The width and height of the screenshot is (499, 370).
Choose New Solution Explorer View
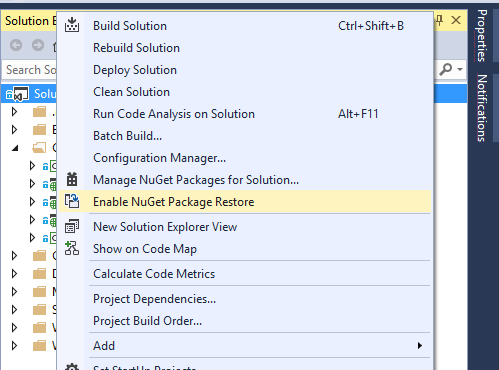click(x=245, y=227)
